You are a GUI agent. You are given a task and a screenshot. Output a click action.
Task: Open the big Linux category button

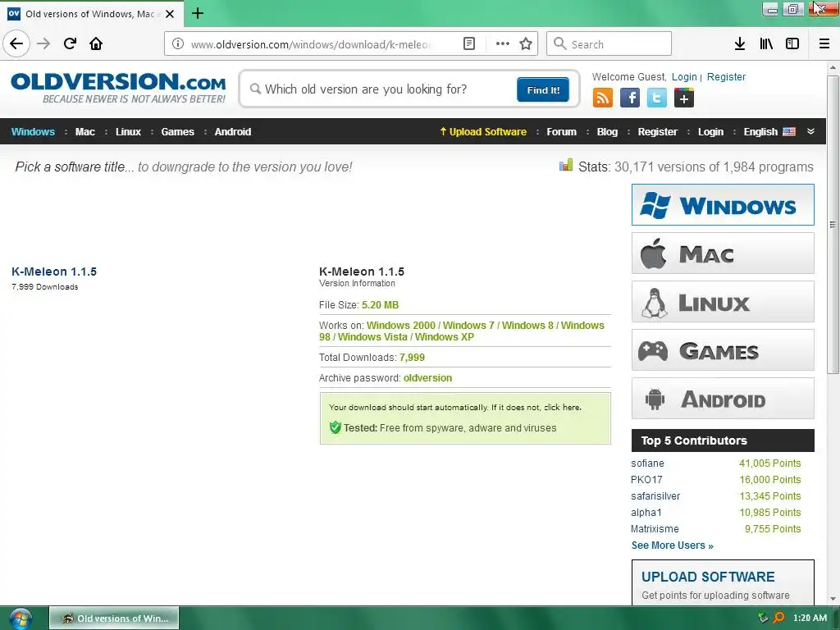[723, 302]
